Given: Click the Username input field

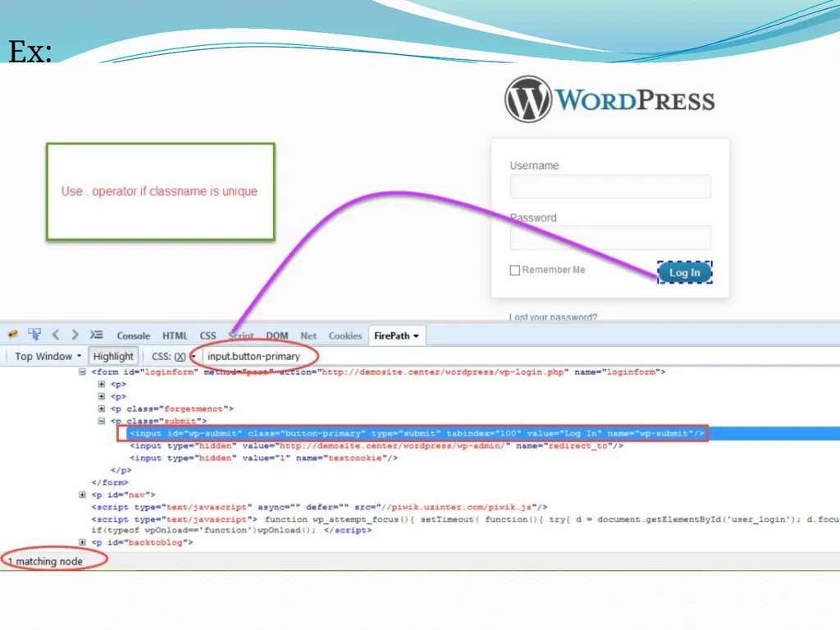Looking at the screenshot, I should click(x=610, y=186).
